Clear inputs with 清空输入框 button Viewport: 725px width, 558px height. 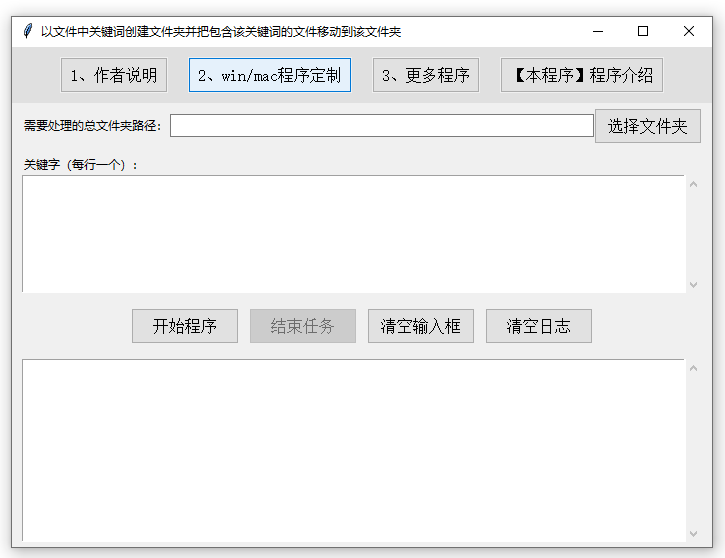(421, 326)
